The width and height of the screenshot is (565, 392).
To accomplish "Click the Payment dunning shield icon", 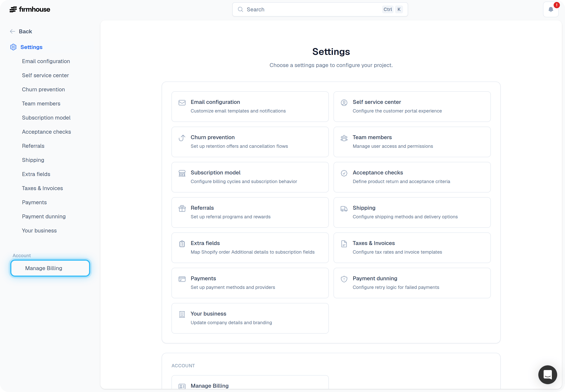I will coord(344,279).
